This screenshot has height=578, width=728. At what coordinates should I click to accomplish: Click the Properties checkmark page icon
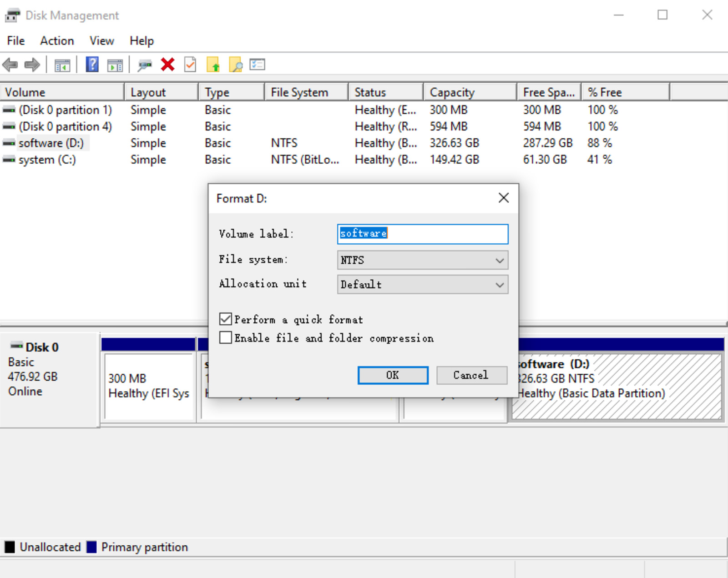pyautogui.click(x=190, y=65)
